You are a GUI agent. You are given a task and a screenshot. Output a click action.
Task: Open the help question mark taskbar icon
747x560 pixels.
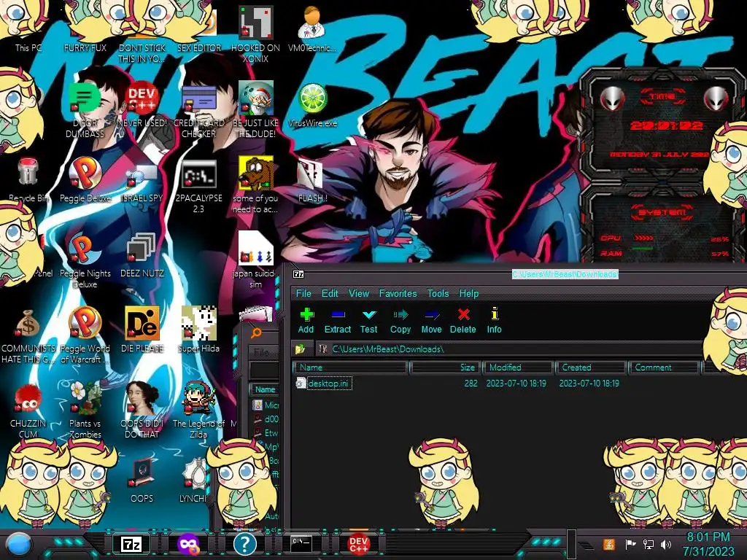tap(245, 544)
